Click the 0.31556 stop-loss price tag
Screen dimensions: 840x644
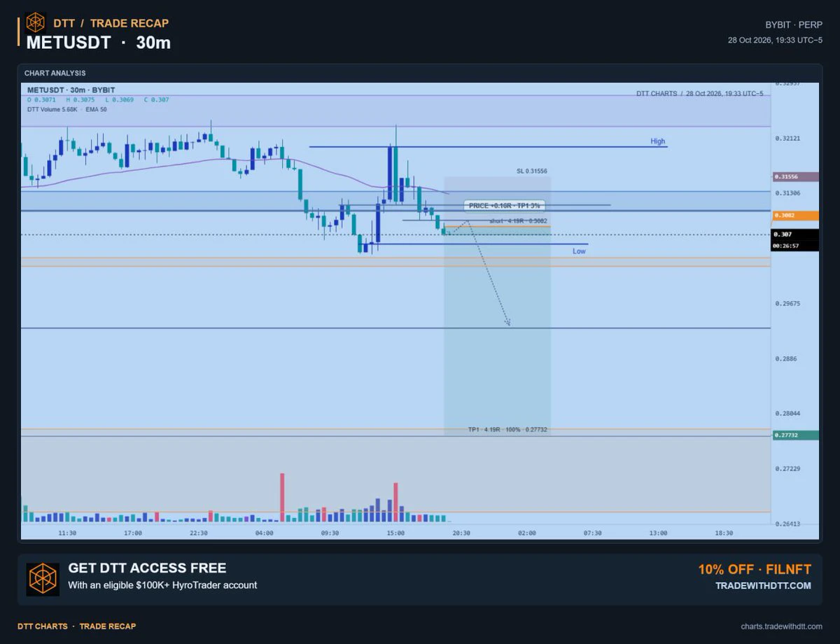(795, 177)
